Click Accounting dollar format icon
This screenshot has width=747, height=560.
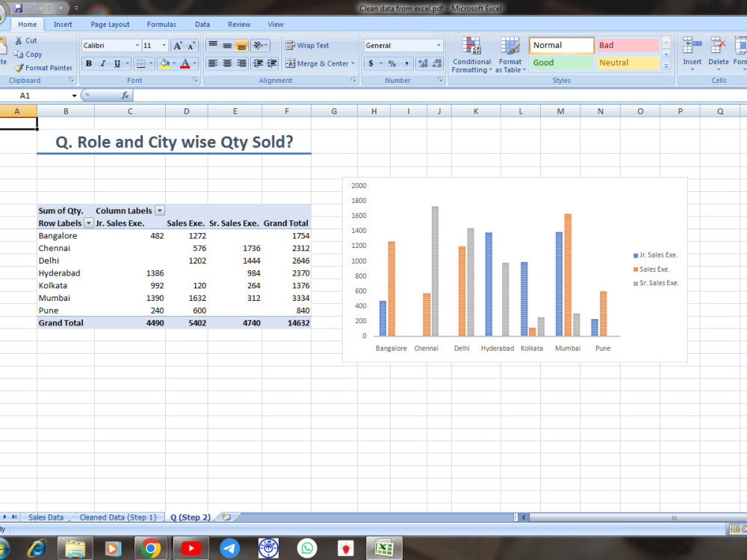click(371, 63)
